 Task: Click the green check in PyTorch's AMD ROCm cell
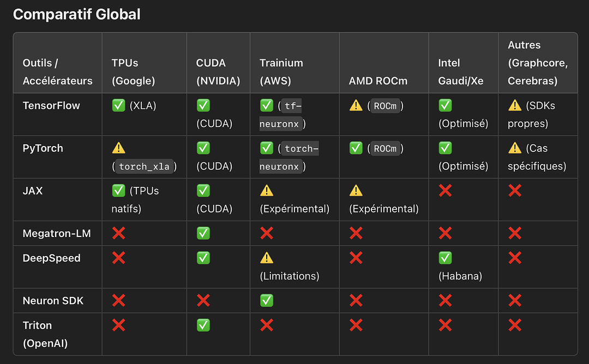[x=356, y=148]
